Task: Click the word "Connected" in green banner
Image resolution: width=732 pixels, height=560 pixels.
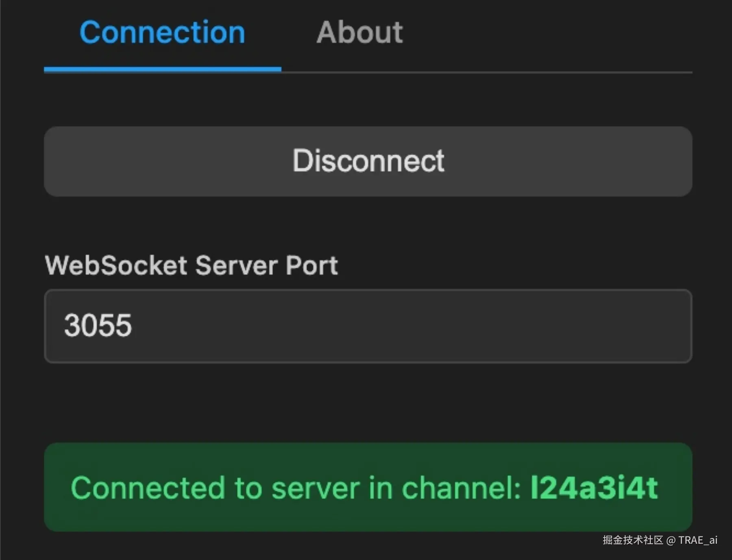Action: 148,488
